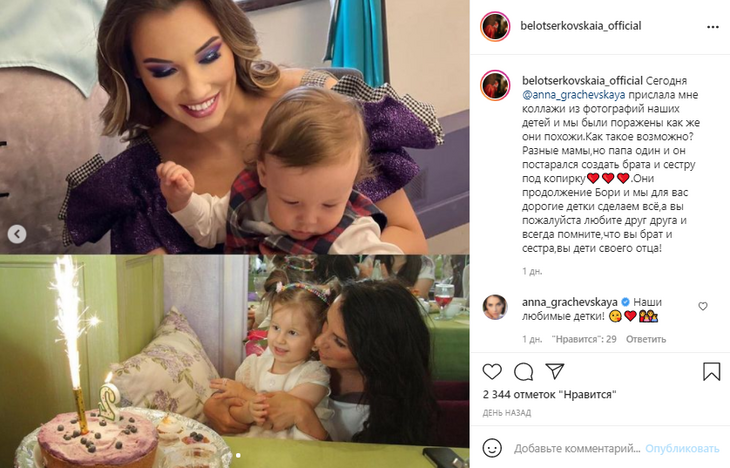Open the emoji picker smiley icon
Image resolution: width=730 pixels, height=468 pixels.
(492, 448)
